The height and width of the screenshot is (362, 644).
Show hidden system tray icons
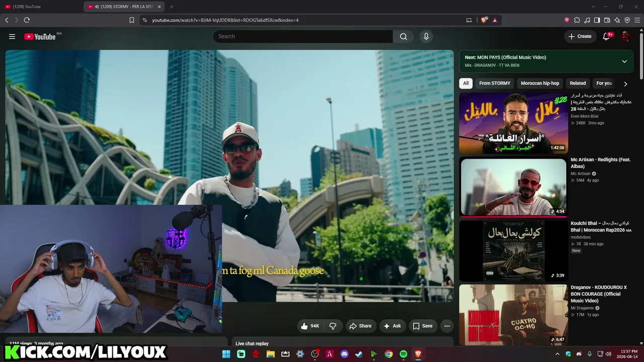(x=558, y=354)
